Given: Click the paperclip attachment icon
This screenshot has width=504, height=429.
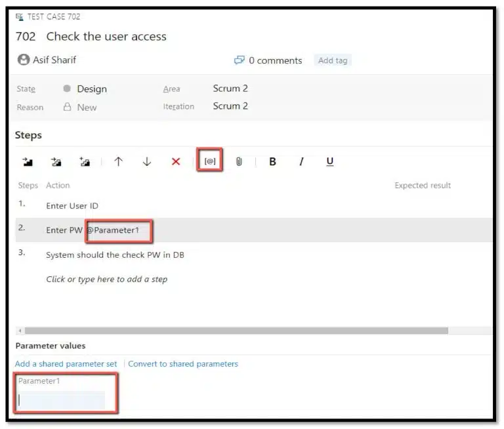Looking at the screenshot, I should click(239, 162).
